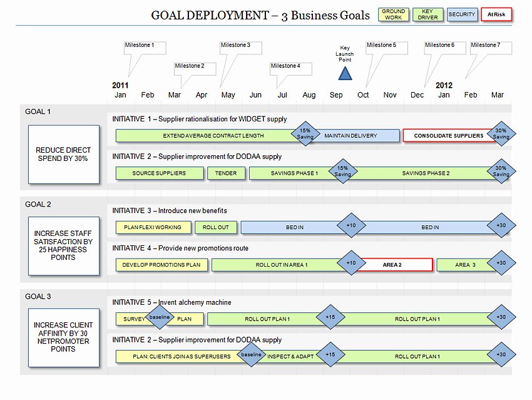
Task: Click Initiative 1 Supplier rationalisation title
Action: (x=200, y=119)
